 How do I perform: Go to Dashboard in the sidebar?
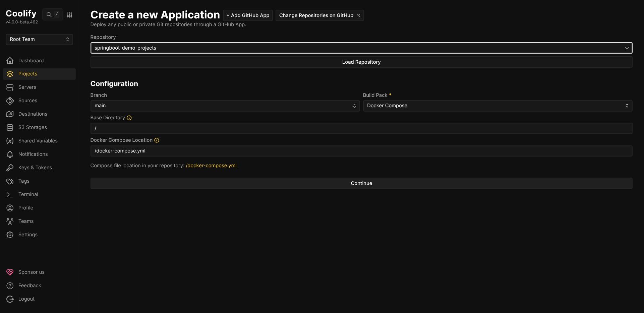pos(31,61)
